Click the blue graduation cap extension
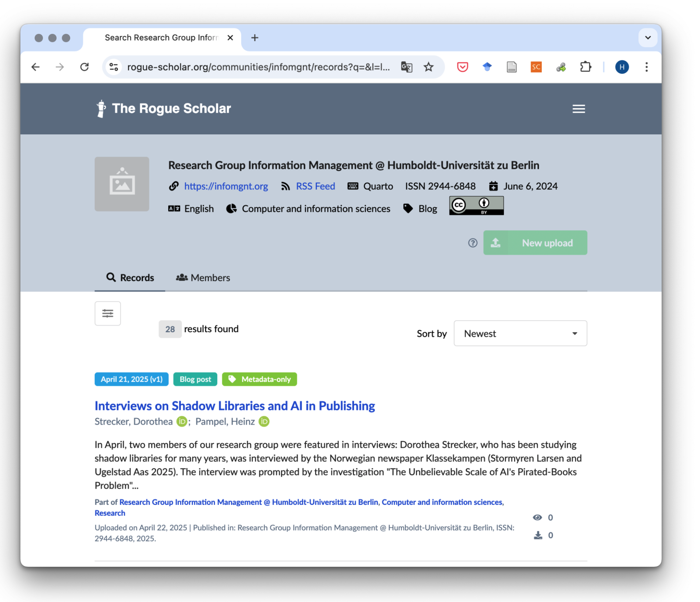This screenshot has height=602, width=700. [x=487, y=67]
